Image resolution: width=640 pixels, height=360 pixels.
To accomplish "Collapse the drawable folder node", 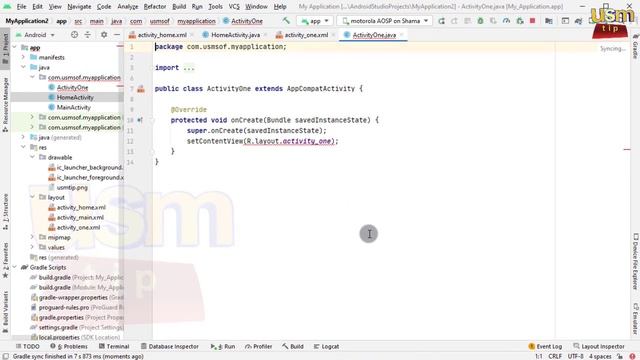I will (33, 157).
